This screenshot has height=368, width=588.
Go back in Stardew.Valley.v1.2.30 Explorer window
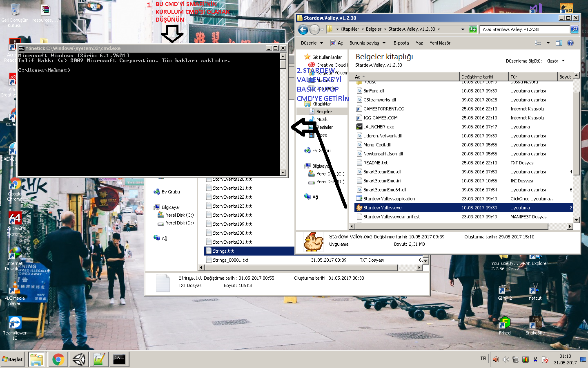click(x=303, y=29)
